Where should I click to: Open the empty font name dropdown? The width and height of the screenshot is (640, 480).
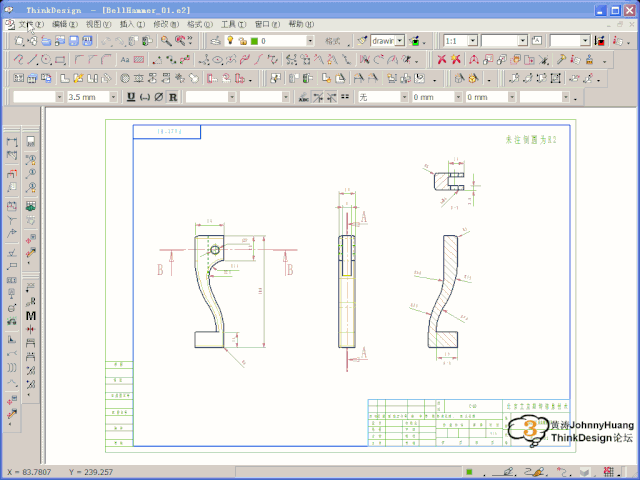point(60,97)
